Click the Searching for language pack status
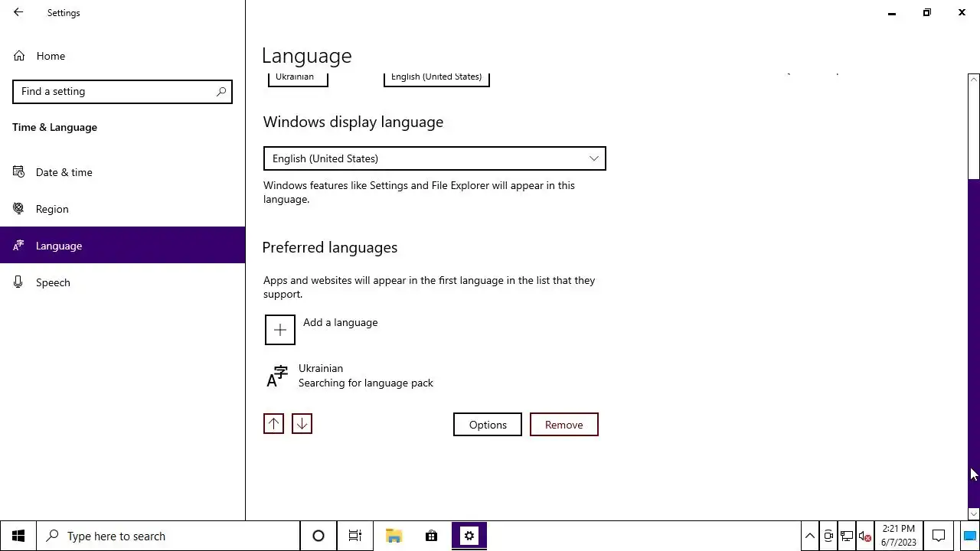The height and width of the screenshot is (551, 980). [366, 383]
